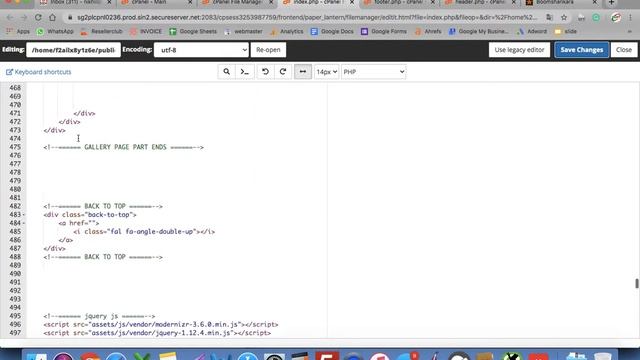Click the modernizr script line

(x=161, y=324)
